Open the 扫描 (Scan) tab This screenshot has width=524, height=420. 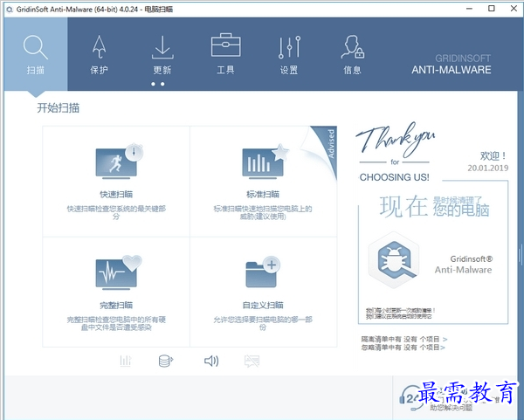(36, 54)
